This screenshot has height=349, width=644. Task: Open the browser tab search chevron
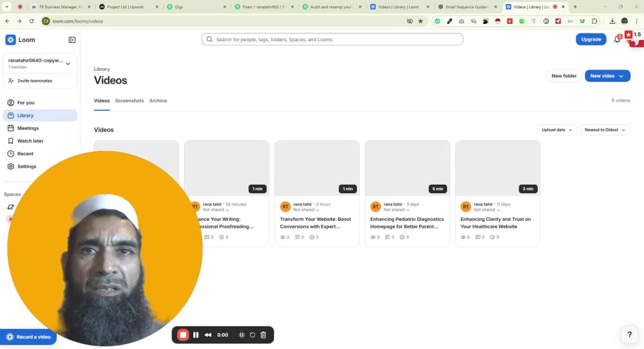6,7
